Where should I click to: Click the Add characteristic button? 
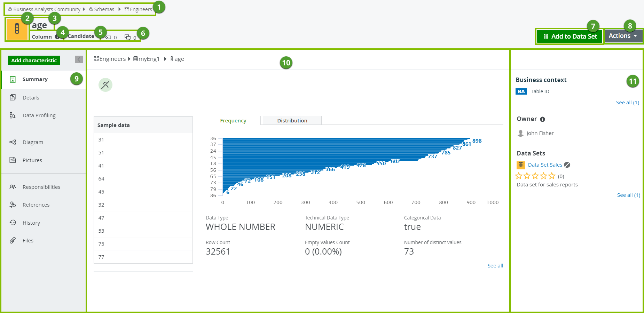[x=34, y=61]
